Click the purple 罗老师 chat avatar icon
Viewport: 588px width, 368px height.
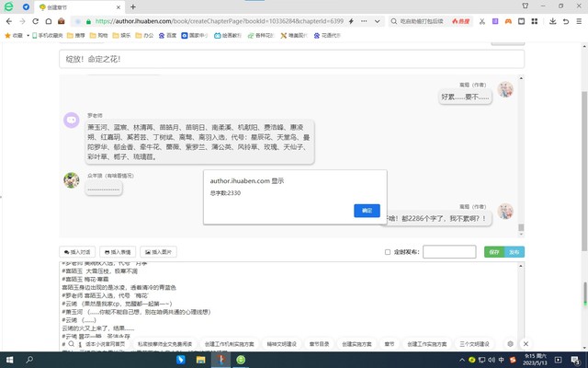(x=71, y=119)
